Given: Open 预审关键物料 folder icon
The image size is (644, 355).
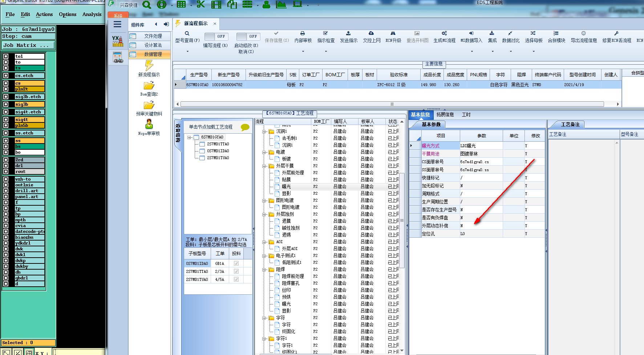Looking at the screenshot, I should pyautogui.click(x=149, y=105).
